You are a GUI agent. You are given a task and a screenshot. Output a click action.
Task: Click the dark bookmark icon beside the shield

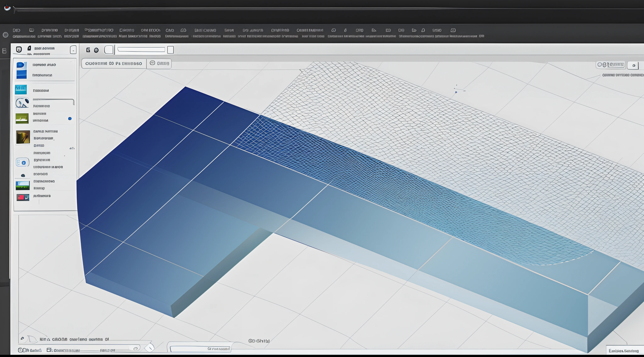(29, 48)
